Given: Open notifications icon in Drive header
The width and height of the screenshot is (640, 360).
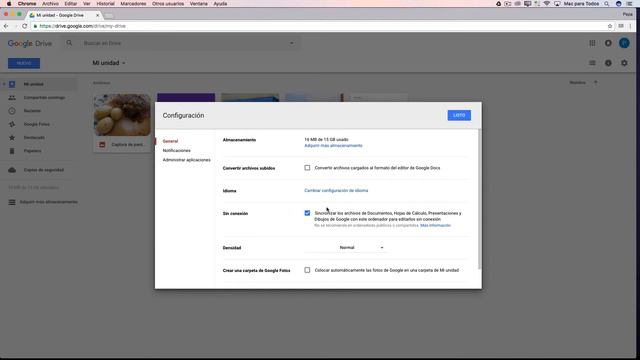Looking at the screenshot, I should click(608, 43).
